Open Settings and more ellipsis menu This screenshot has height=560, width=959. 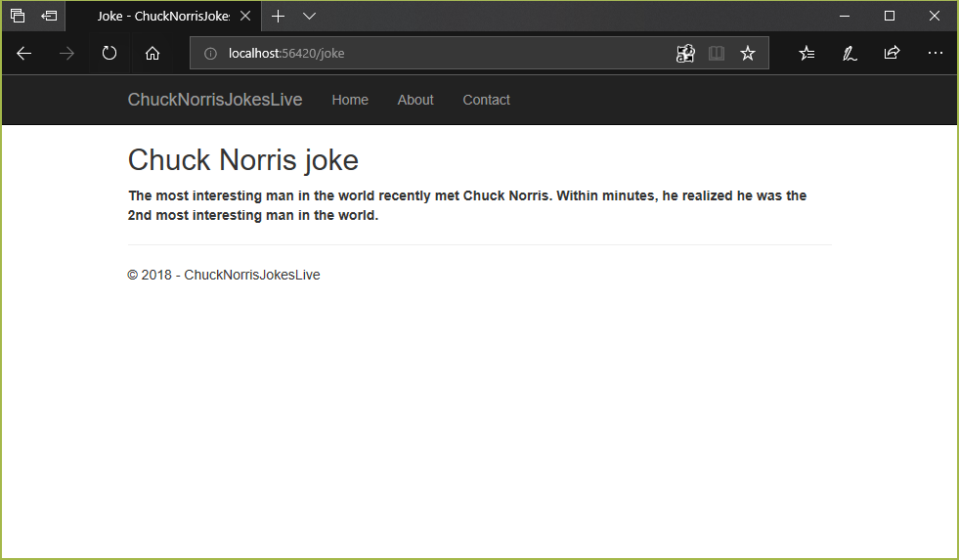(935, 54)
